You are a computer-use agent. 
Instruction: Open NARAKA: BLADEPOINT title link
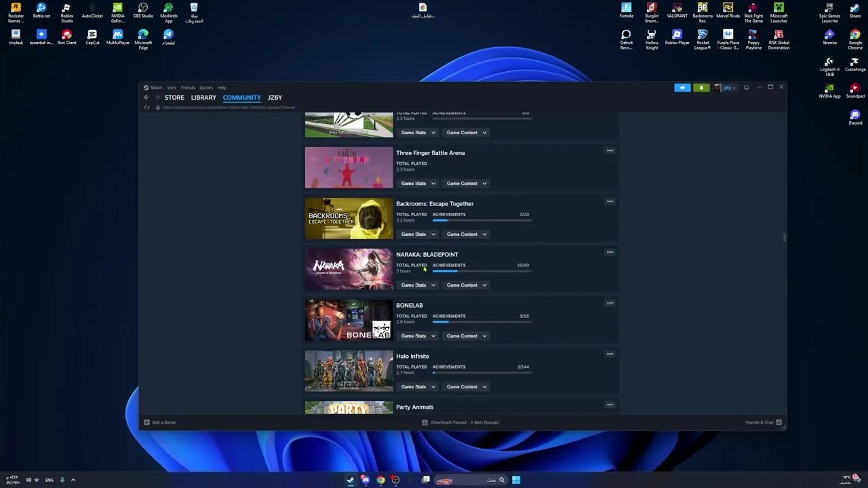(427, 254)
